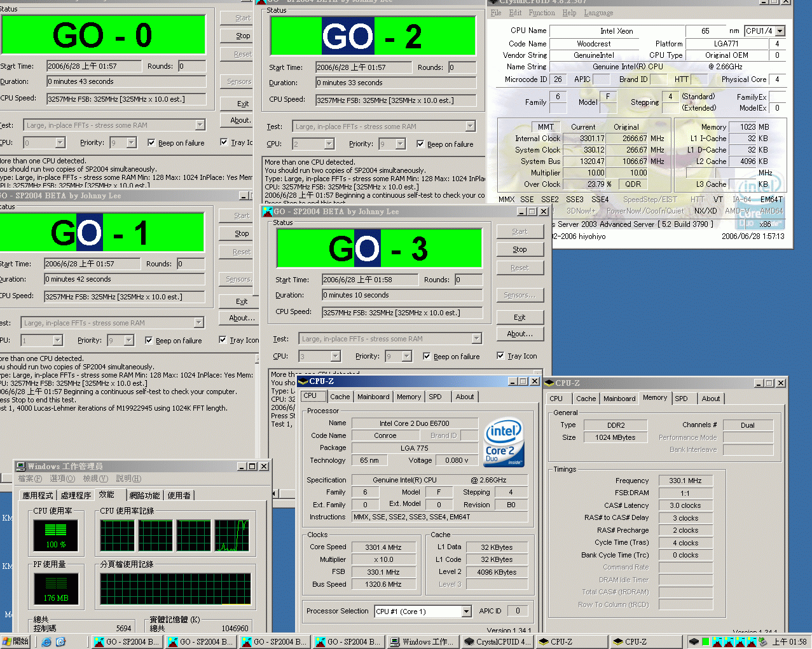Click the GO - SP2004 BETA title icon

(268, 212)
